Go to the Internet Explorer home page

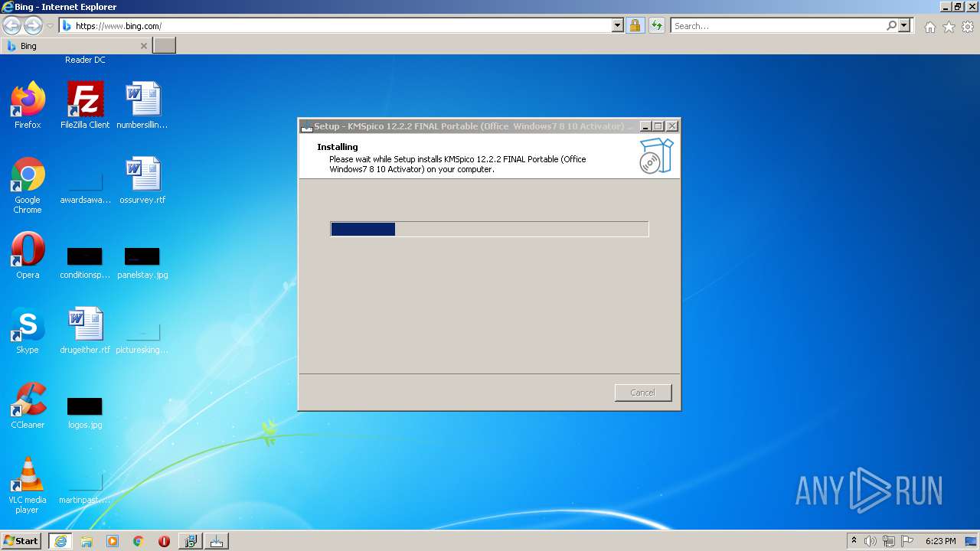tap(929, 27)
